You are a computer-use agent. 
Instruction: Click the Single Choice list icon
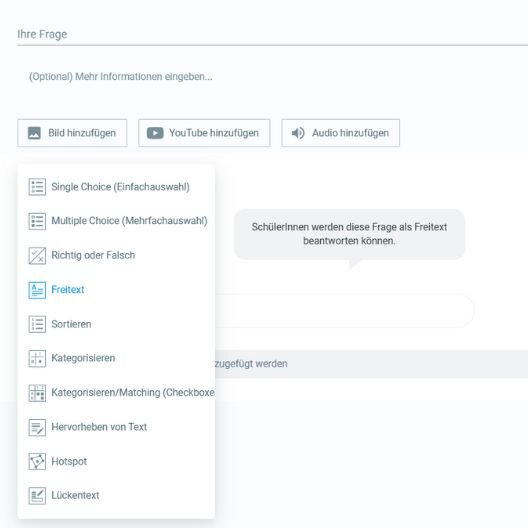tap(37, 187)
